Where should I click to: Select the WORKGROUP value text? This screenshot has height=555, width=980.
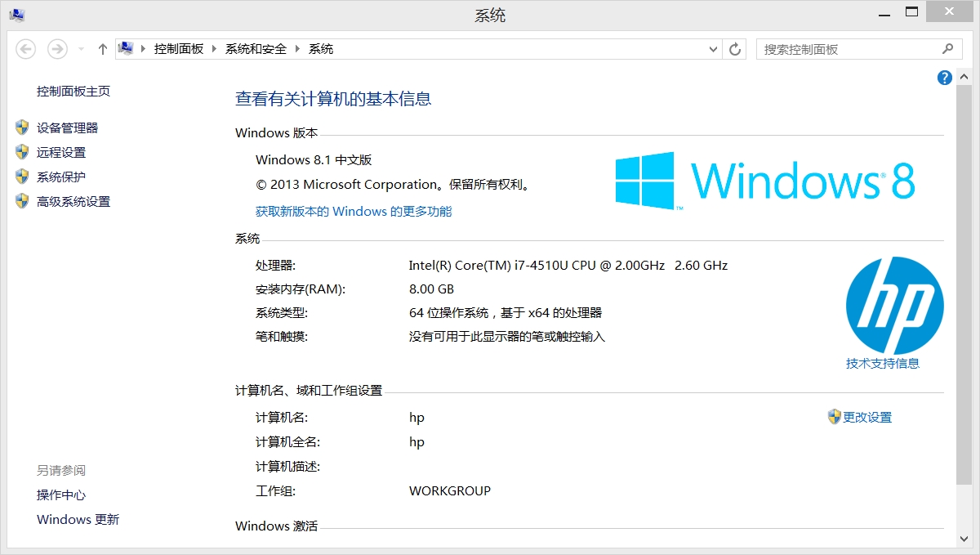[x=450, y=491]
